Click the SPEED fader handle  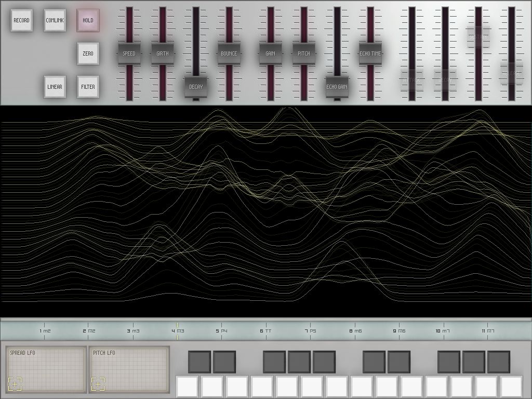[x=129, y=54]
